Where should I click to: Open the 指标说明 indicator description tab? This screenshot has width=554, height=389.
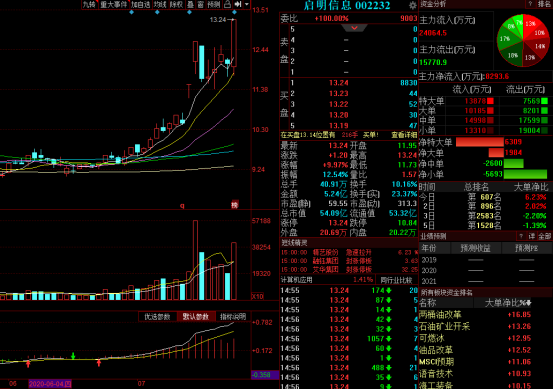[x=232, y=317]
